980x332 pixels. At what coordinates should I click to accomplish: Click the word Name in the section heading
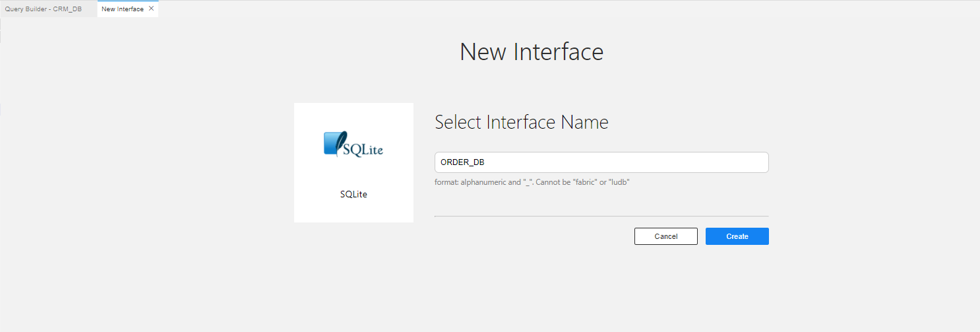click(584, 122)
